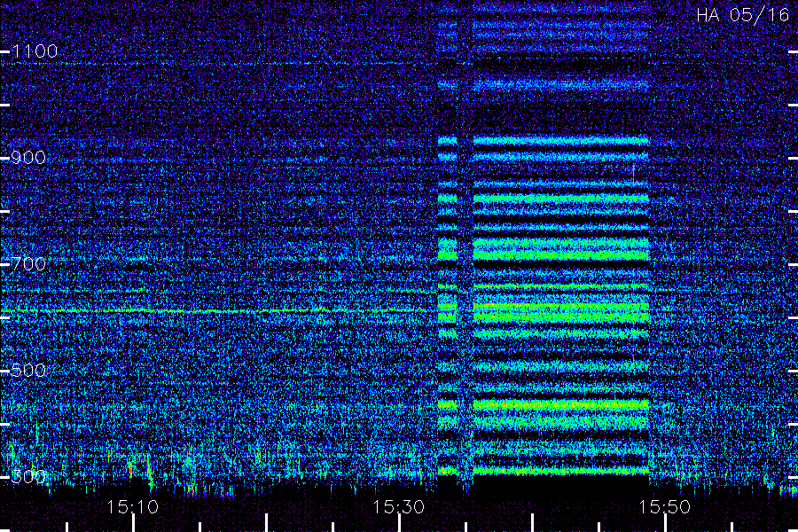The image size is (798, 532).
Task: Click the 300 frequency axis label
Action: coord(28,476)
